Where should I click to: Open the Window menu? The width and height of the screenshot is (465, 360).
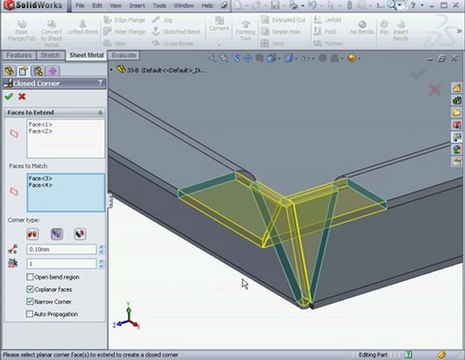(184, 6)
